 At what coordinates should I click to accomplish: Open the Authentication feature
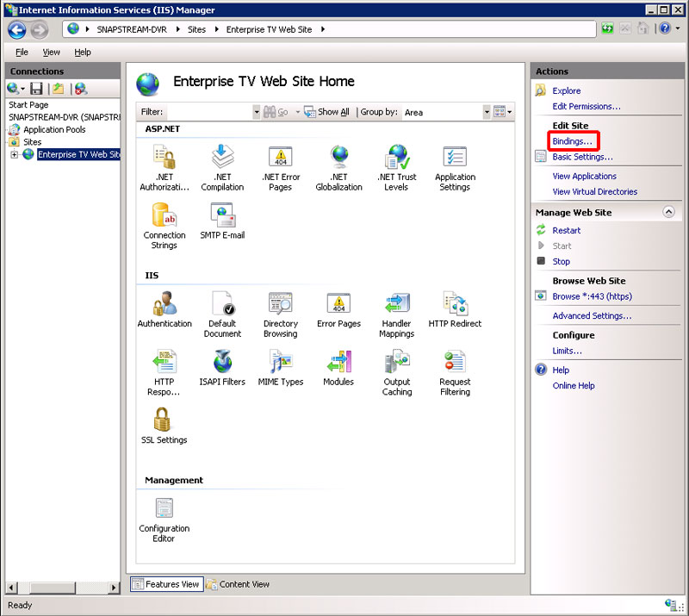click(x=164, y=309)
